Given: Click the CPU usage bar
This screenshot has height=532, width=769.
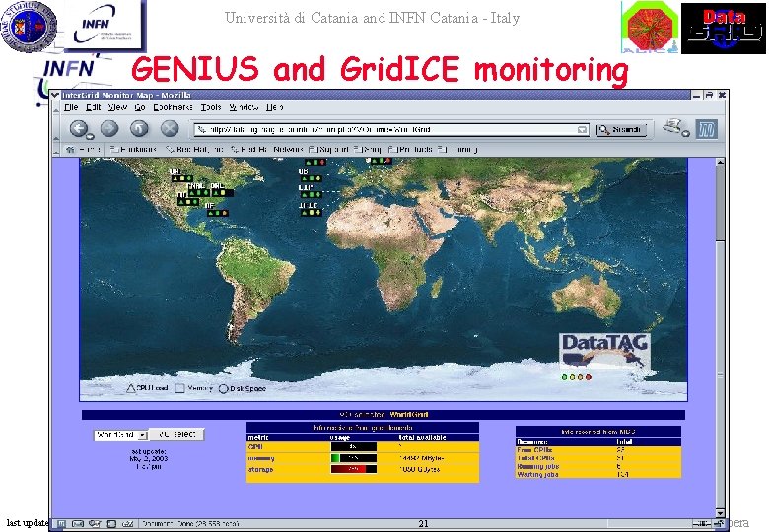Looking at the screenshot, I should tap(354, 446).
